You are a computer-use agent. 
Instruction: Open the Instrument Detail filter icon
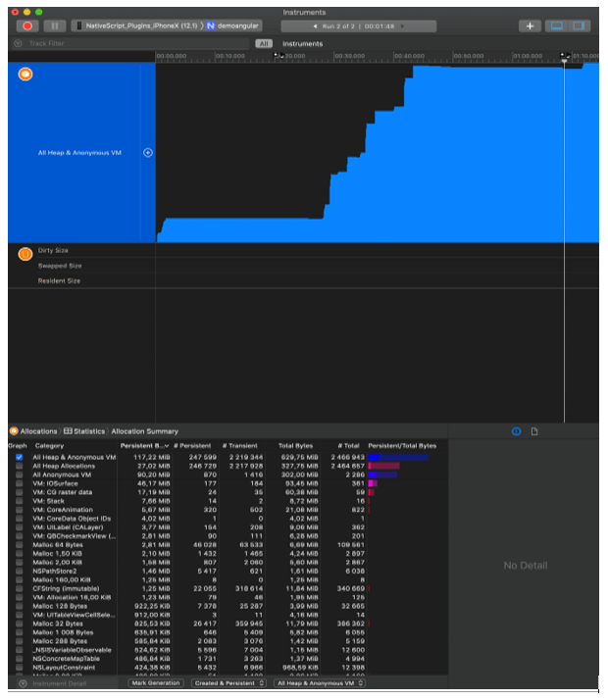point(23,683)
